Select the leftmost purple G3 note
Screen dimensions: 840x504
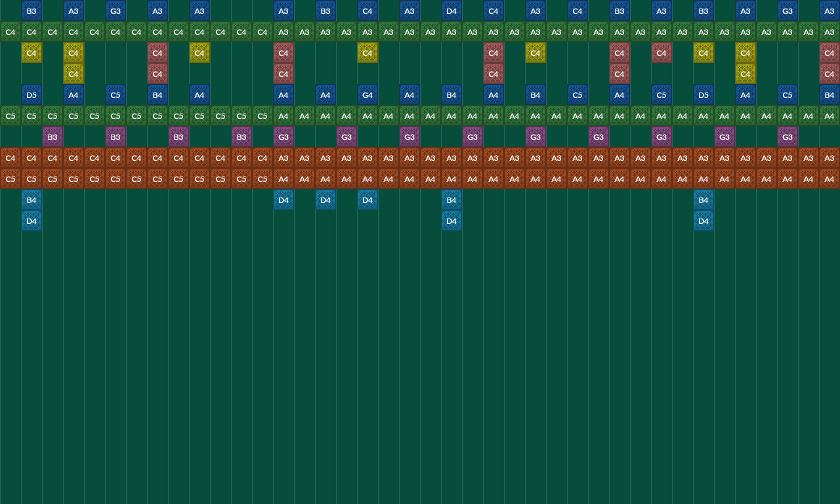[x=283, y=136]
